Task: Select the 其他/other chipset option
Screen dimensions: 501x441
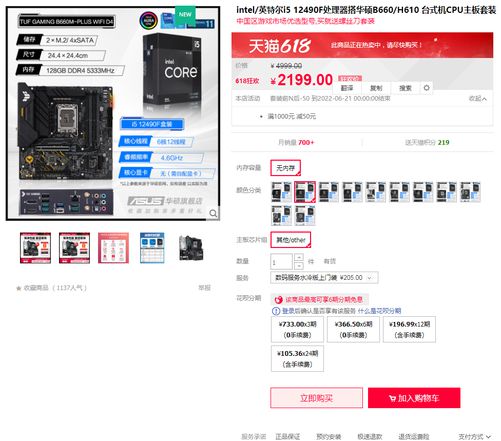Action: [x=291, y=240]
